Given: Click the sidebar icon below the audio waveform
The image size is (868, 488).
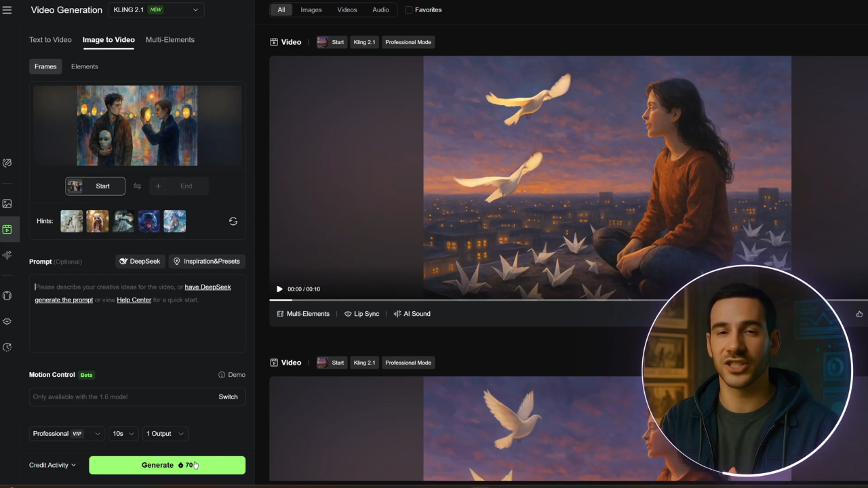Looking at the screenshot, I should click(x=7, y=296).
